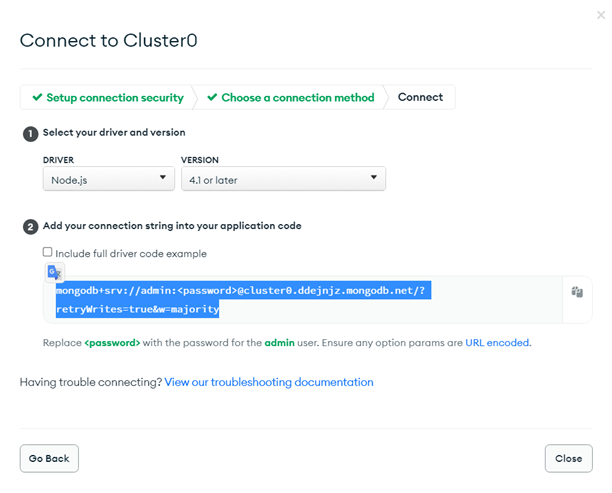Open the URL encoded link
The image size is (612, 493).
click(497, 343)
